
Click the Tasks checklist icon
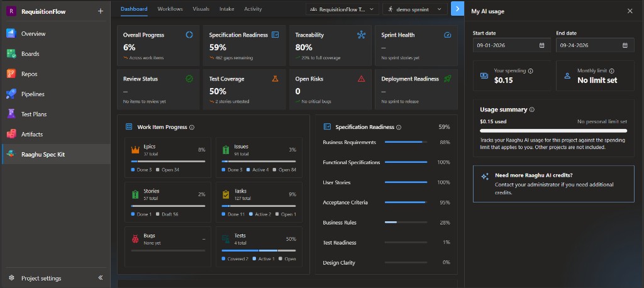[226, 194]
